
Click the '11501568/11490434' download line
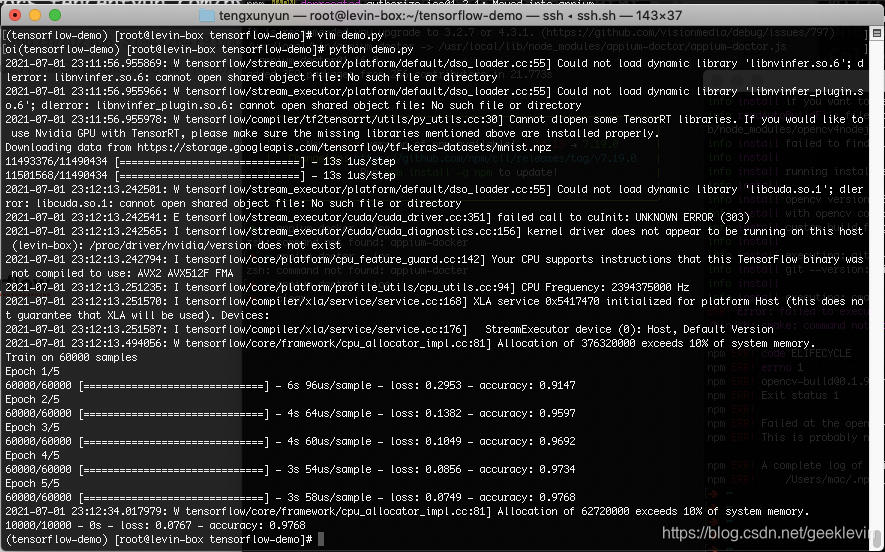tap(200, 176)
